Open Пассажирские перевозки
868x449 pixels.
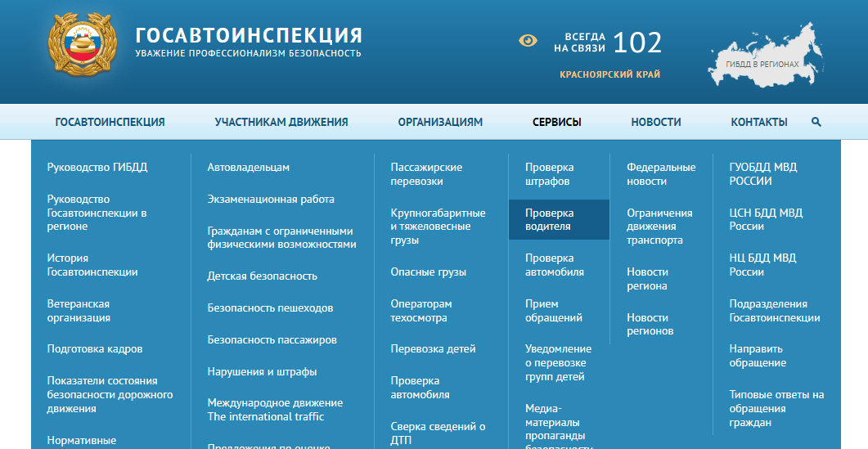(x=426, y=174)
